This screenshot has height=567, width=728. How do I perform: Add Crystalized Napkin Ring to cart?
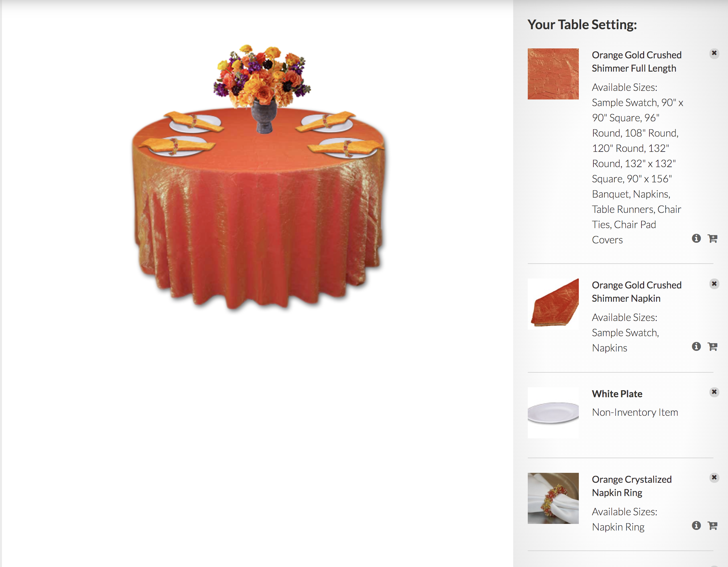pyautogui.click(x=712, y=526)
